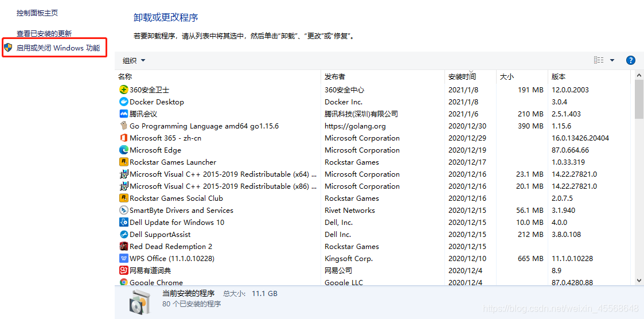This screenshot has width=644, height=319.
Task: Expand the view options dropdown arrow
Action: 612,60
